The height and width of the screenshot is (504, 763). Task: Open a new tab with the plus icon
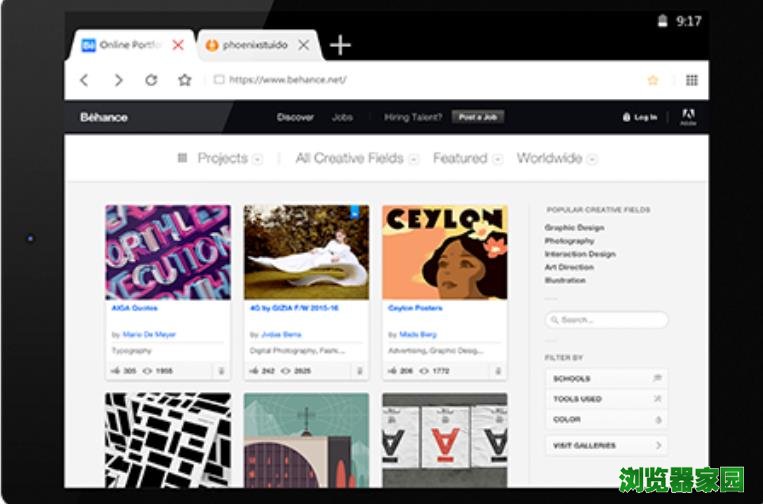[x=340, y=45]
